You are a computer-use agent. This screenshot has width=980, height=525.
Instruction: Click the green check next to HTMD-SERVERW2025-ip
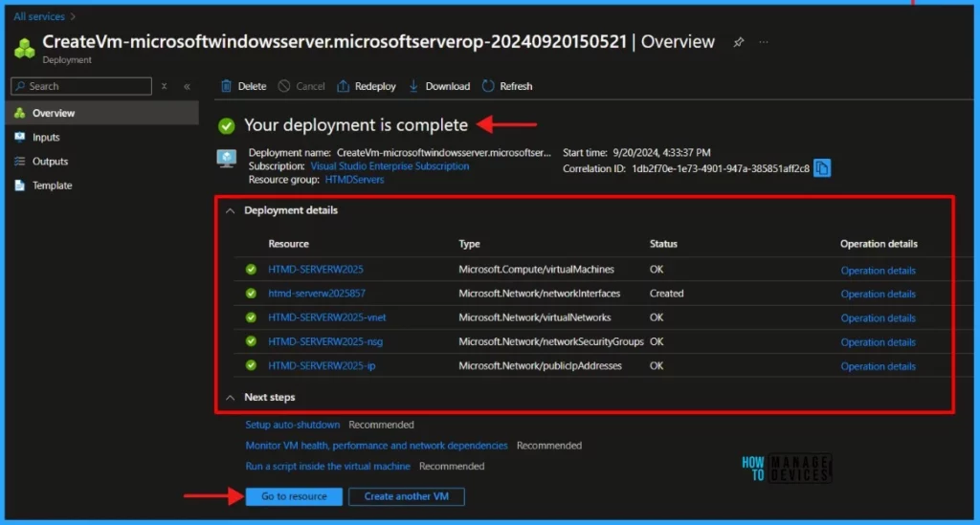[252, 365]
